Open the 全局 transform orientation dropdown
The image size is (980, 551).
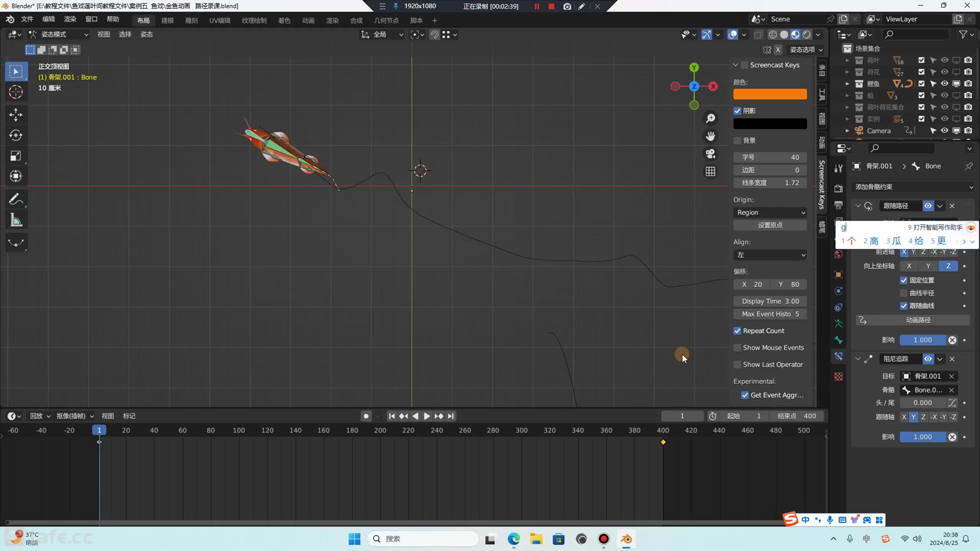(x=382, y=34)
